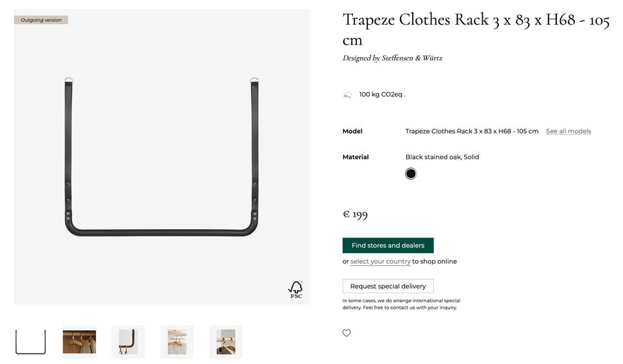Open fourth thumbnail with light clothes hanging
The height and width of the screenshot is (364, 623).
coord(177,342)
